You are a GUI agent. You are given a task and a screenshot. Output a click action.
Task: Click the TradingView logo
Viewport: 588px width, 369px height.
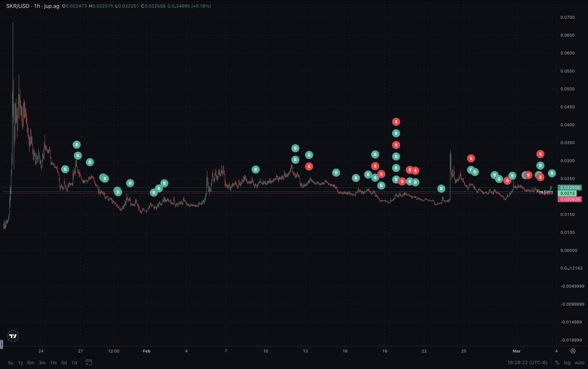coord(13,336)
